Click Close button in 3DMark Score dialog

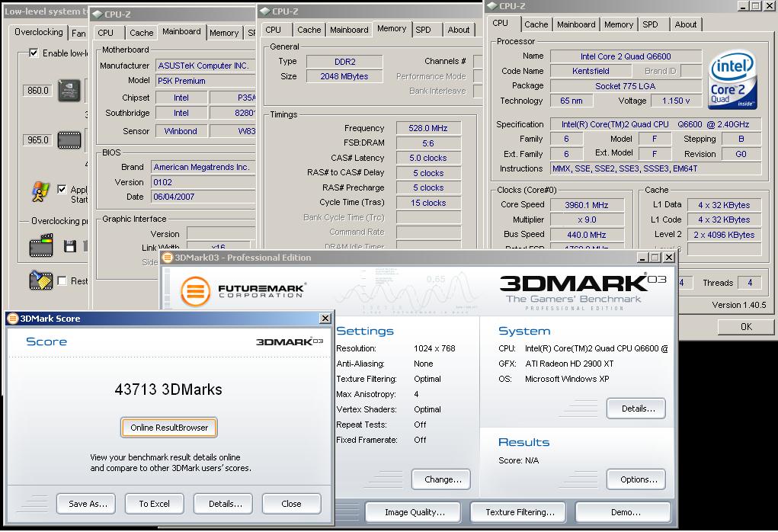tap(291, 504)
